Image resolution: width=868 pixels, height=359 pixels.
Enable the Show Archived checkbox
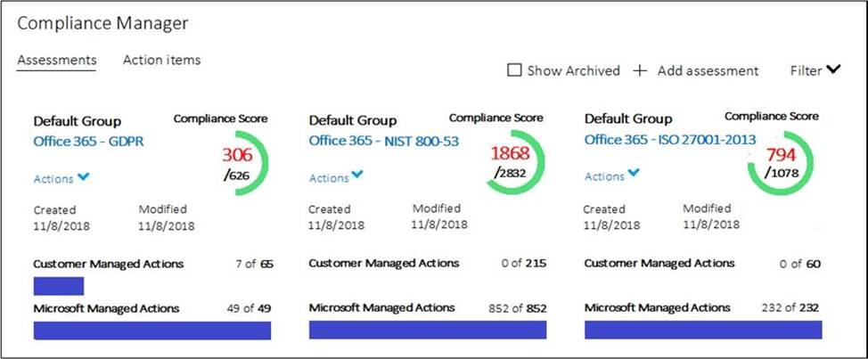514,70
